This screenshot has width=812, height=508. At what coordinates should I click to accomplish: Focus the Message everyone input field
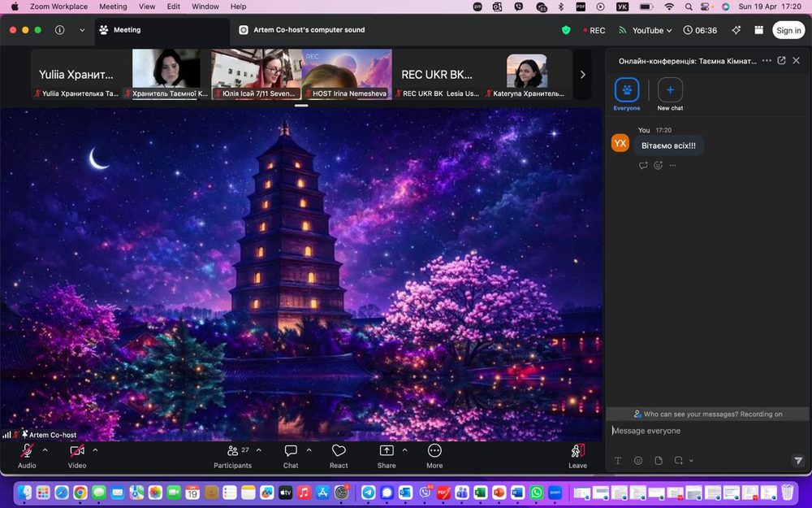pyautogui.click(x=708, y=431)
